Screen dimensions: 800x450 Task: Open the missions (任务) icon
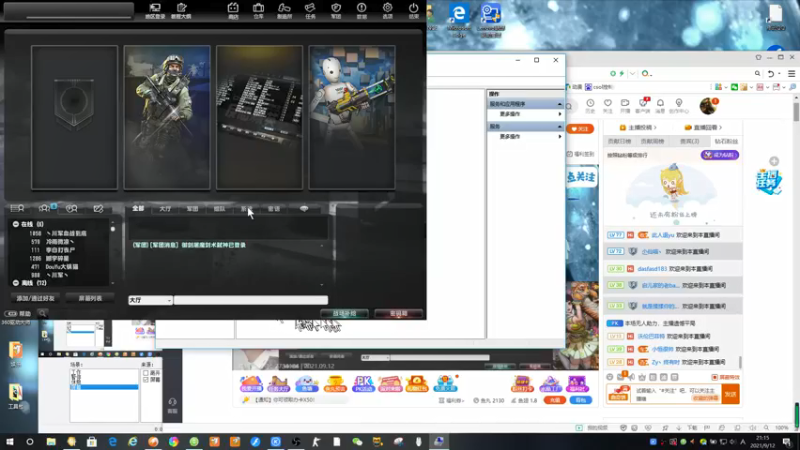(x=310, y=10)
